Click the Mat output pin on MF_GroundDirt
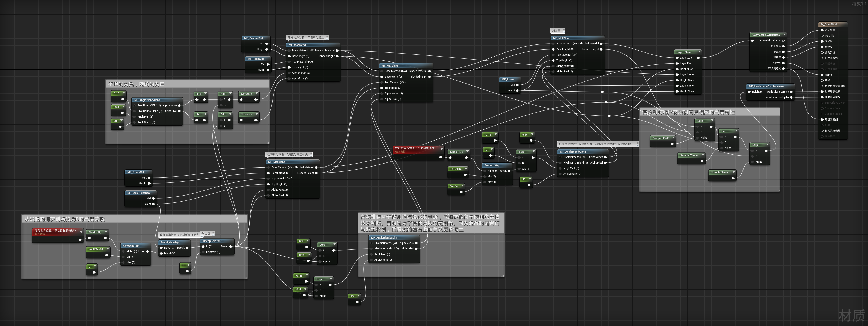This screenshot has width=868, height=326. point(267,44)
